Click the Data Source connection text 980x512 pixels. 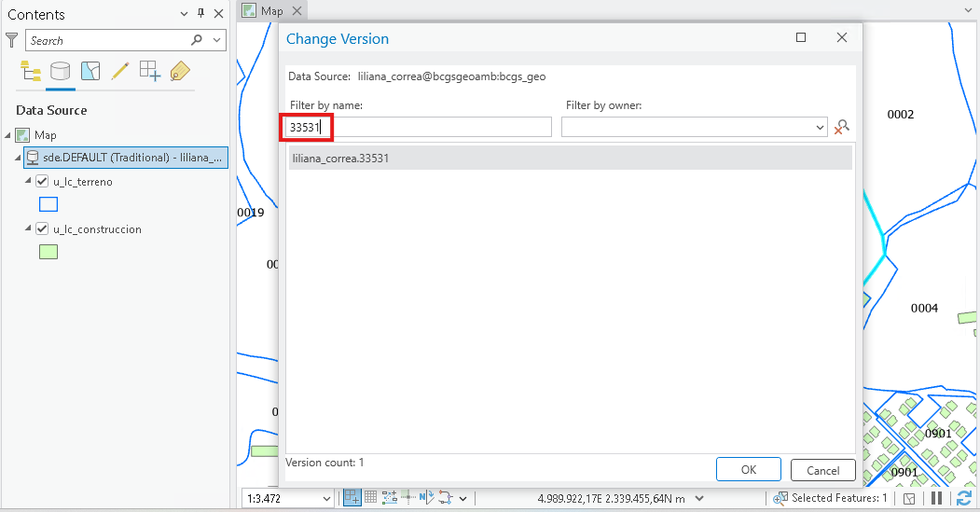tap(451, 76)
